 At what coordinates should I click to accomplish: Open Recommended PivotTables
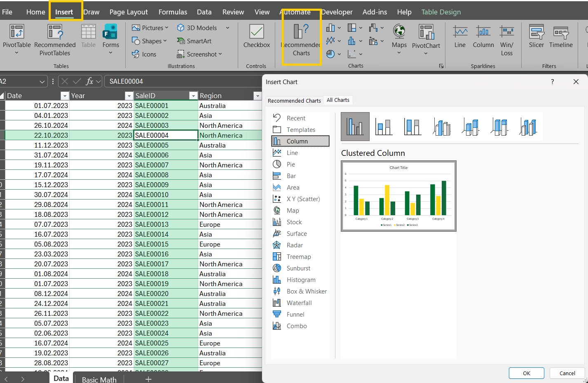point(55,39)
